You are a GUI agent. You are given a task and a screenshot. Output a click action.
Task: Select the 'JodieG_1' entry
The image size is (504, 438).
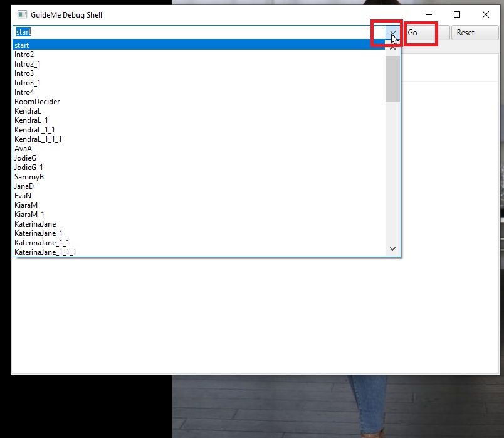(x=199, y=168)
